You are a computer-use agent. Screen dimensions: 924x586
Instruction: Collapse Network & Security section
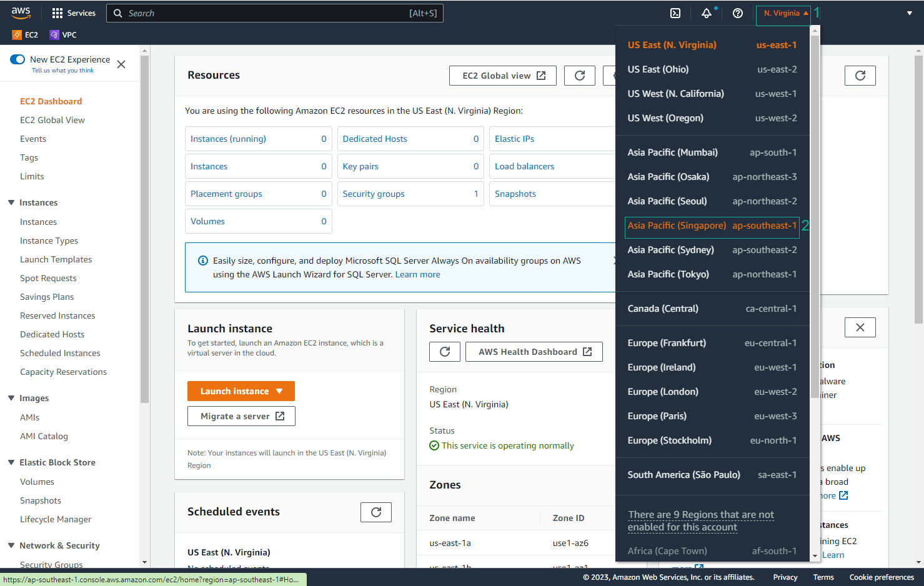click(11, 545)
